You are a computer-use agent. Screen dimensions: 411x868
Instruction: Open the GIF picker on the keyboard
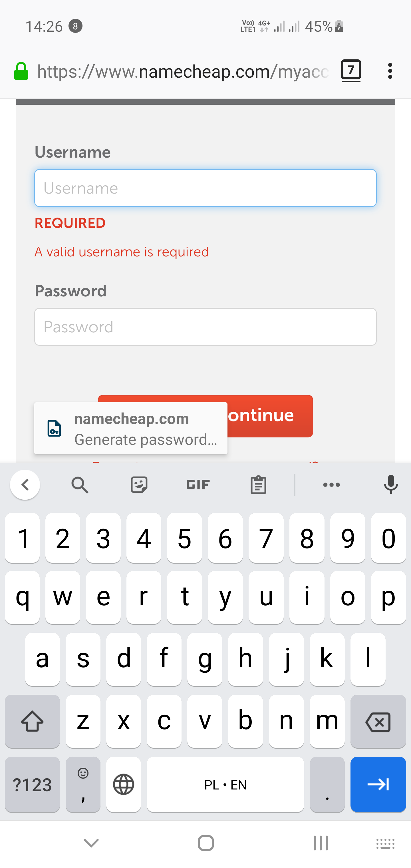click(198, 485)
